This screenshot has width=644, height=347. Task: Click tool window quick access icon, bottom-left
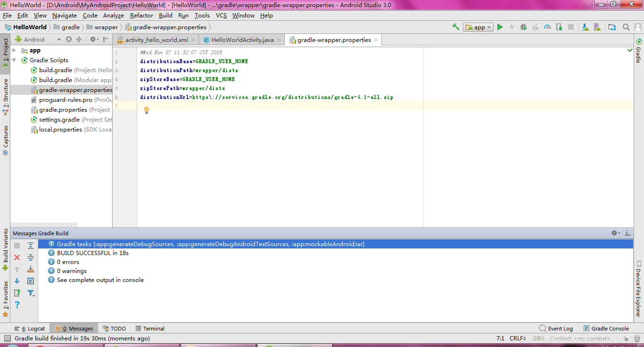coord(7,339)
